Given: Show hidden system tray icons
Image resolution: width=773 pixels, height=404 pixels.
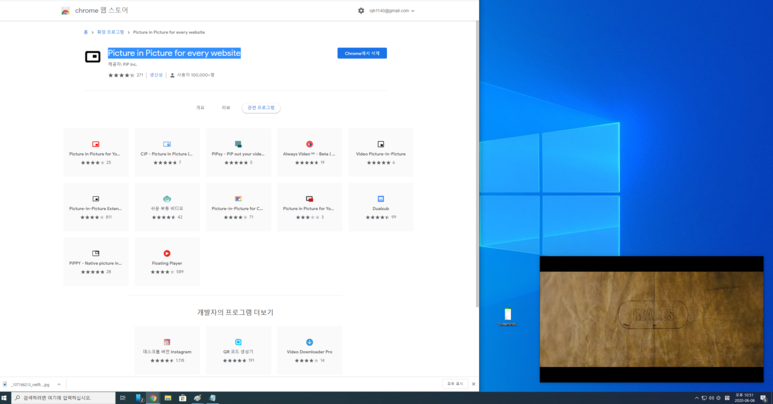Looking at the screenshot, I should (x=697, y=398).
